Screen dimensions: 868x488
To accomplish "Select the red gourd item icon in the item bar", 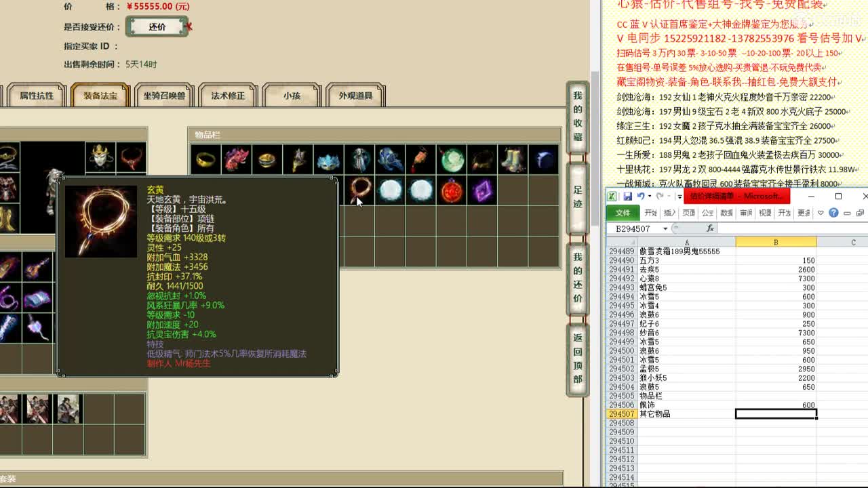I will click(x=420, y=160).
